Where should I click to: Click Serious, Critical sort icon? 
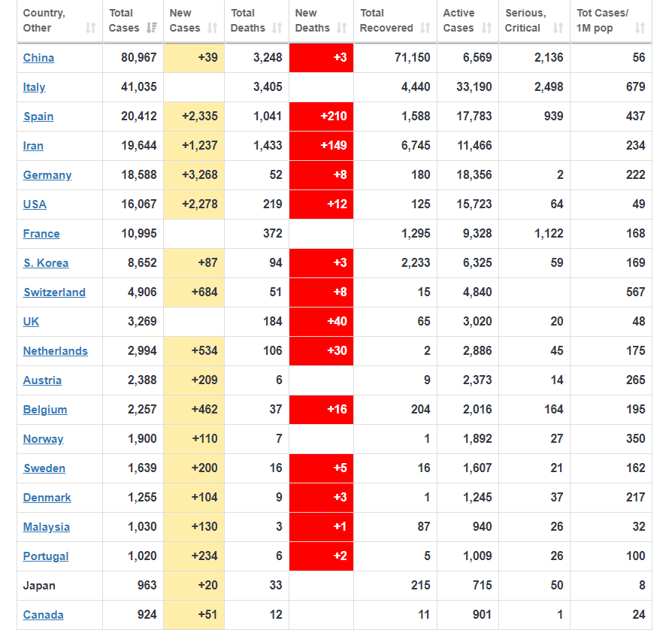[558, 29]
